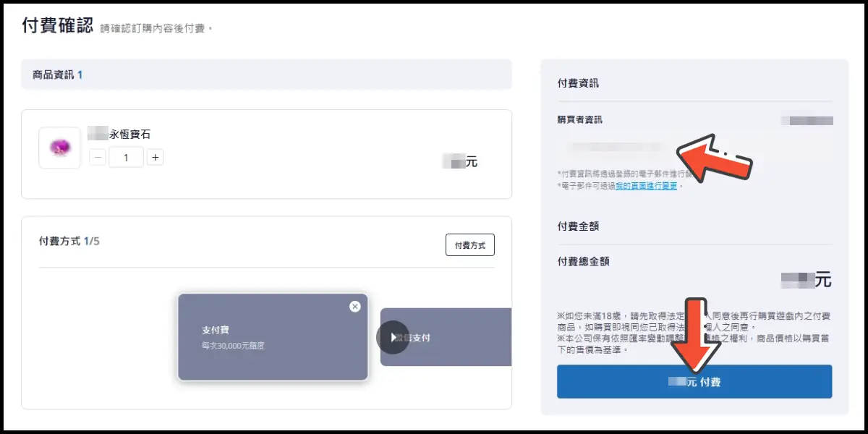This screenshot has width=868, height=434.
Task: Click the 永恆寶石 product name
Action: pos(129,134)
